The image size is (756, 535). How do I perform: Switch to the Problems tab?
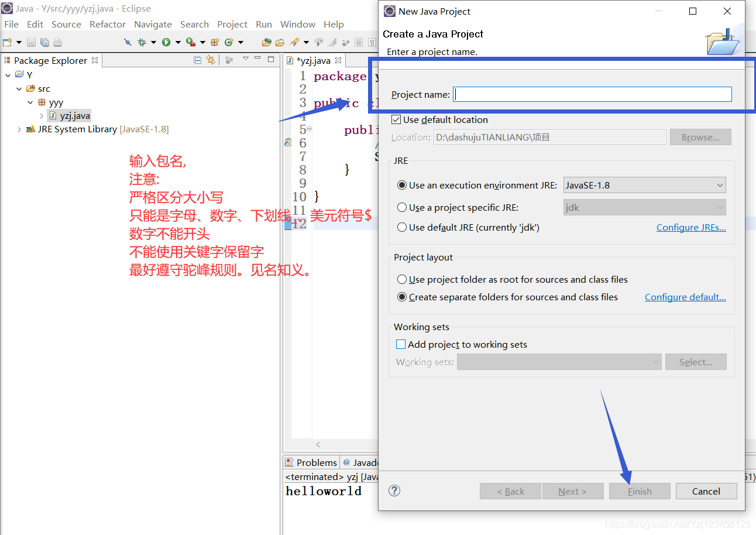point(311,462)
